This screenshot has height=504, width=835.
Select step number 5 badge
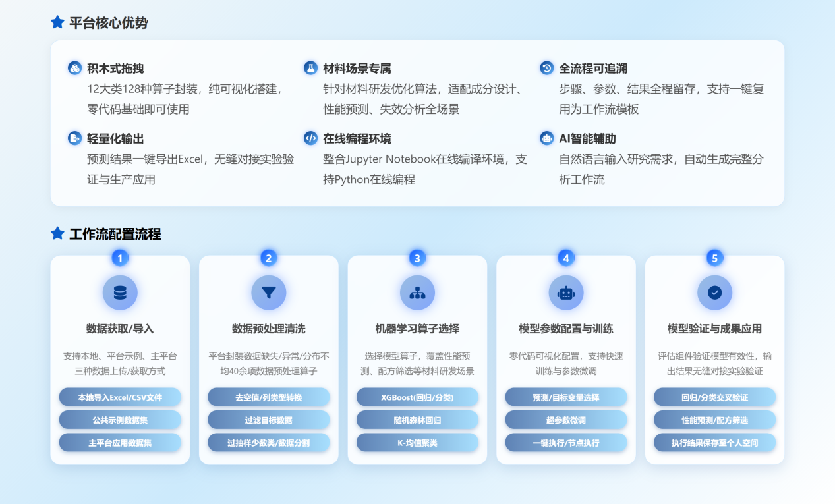coord(714,258)
